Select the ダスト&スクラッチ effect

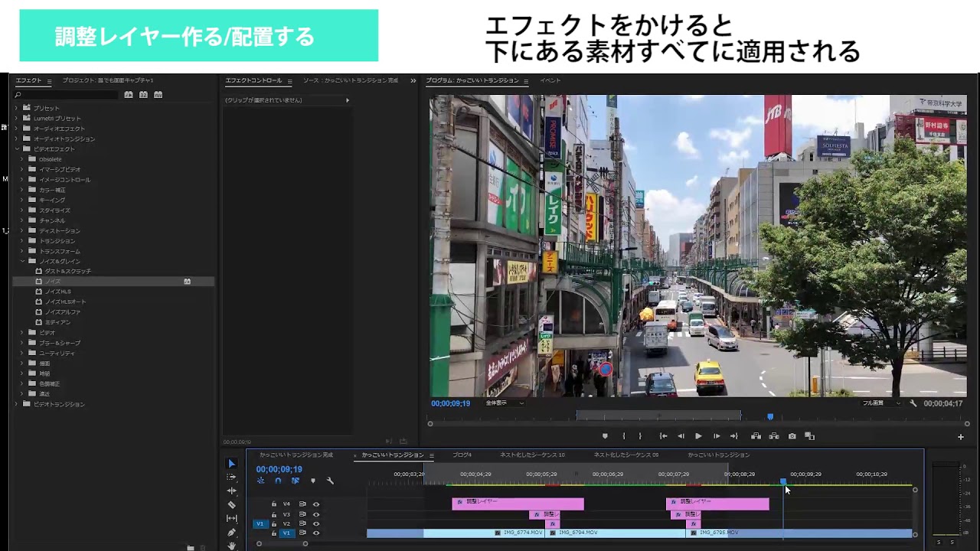point(68,272)
